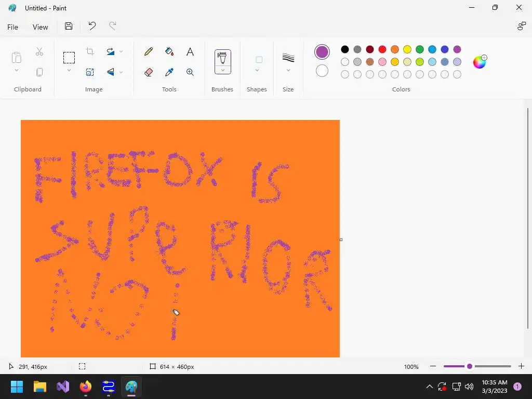Viewport: 532px width, 399px height.
Task: Pick the lime green color swatch
Action: pyautogui.click(x=420, y=62)
